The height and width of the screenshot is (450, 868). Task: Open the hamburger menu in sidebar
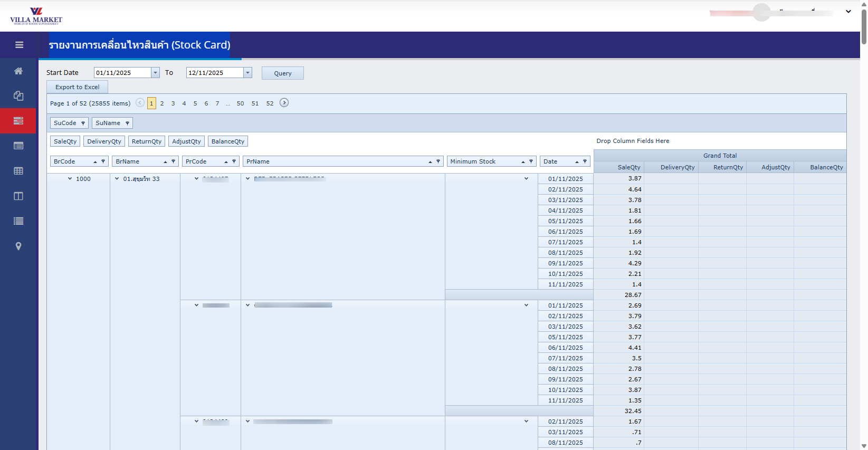[19, 45]
